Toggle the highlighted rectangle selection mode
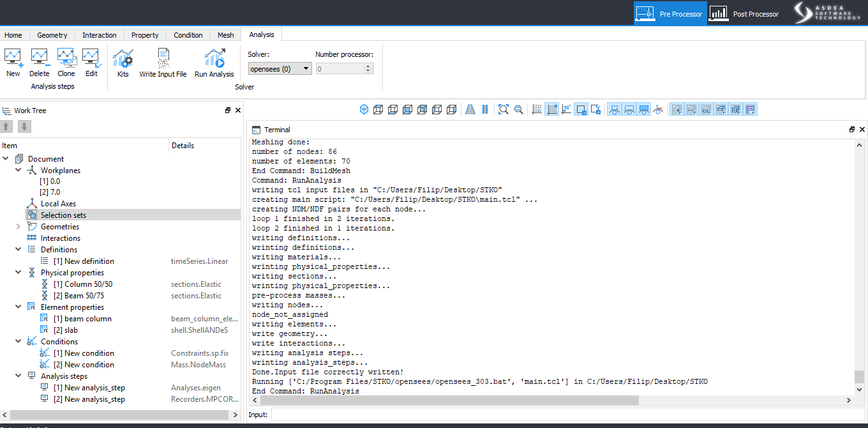This screenshot has height=428, width=868. (581, 109)
